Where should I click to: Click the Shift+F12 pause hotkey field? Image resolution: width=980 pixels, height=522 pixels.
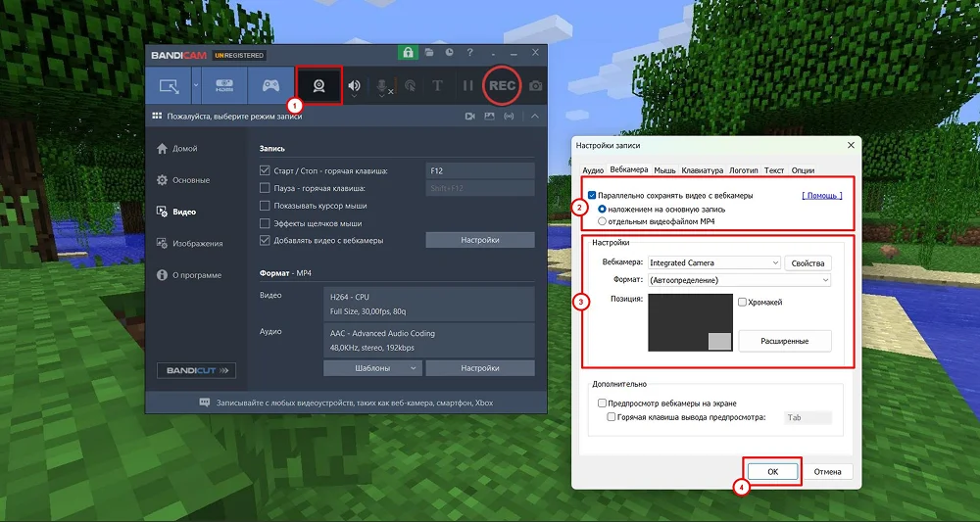[480, 188]
